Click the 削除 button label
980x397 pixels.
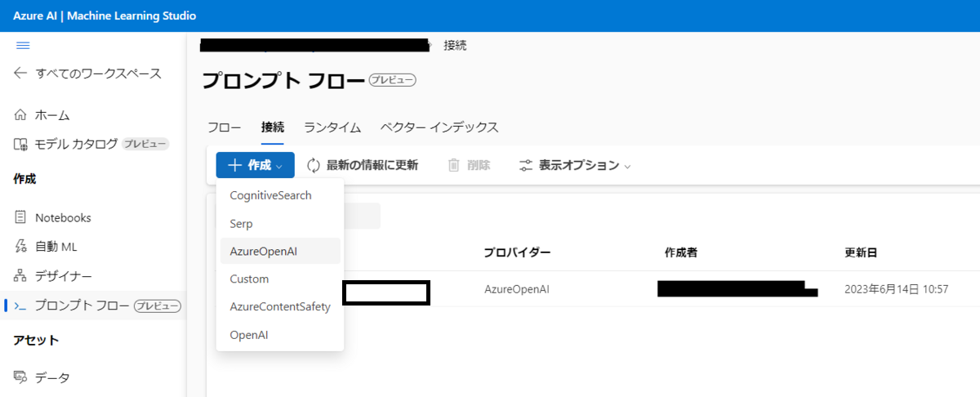tap(479, 165)
